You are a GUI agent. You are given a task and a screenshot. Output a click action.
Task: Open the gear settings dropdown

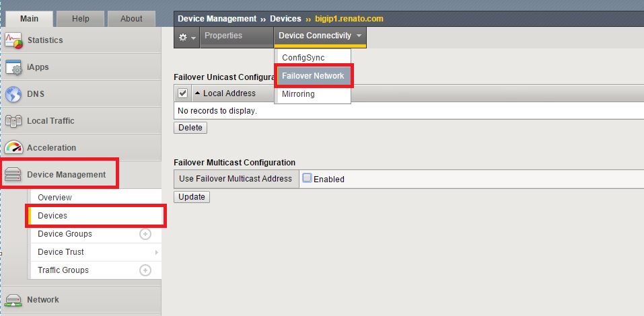click(186, 36)
